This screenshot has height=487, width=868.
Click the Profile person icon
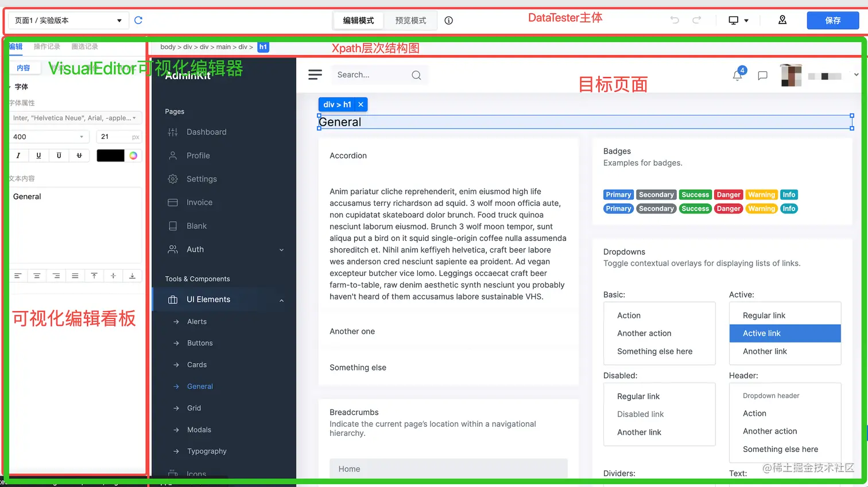point(173,155)
